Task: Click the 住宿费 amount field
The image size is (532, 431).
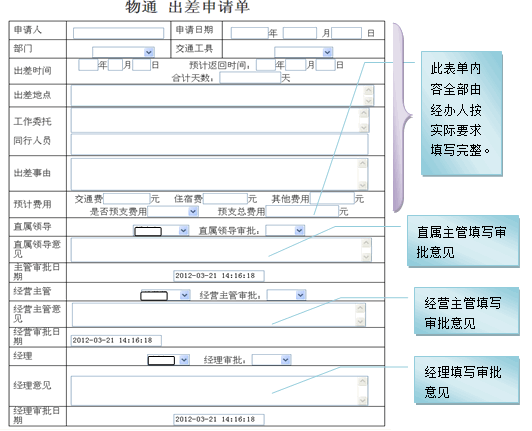Action: (x=225, y=199)
